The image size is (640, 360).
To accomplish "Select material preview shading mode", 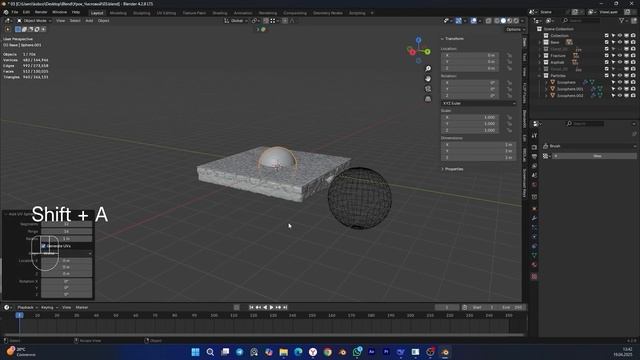I will [x=510, y=21].
